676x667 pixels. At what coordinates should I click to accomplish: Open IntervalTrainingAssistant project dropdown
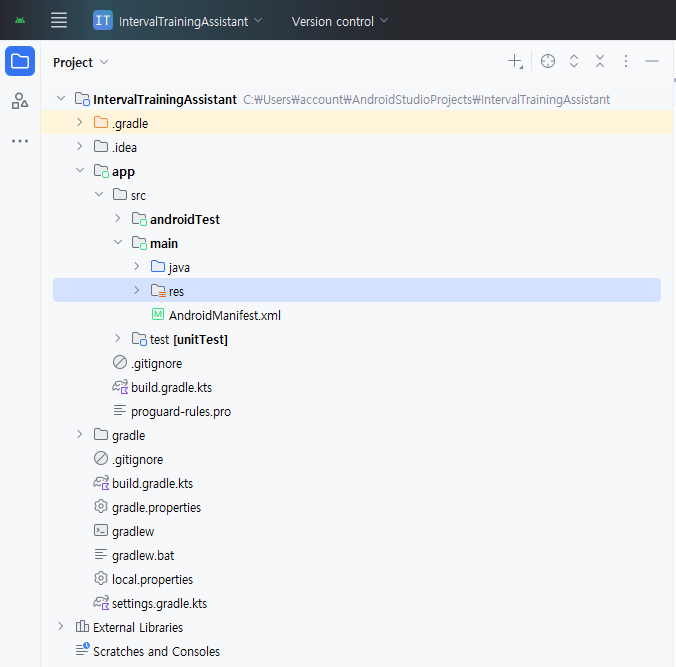[178, 21]
